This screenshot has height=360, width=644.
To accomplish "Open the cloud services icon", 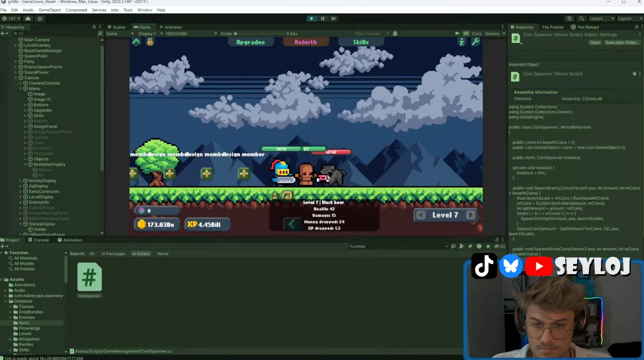I will click(28, 19).
